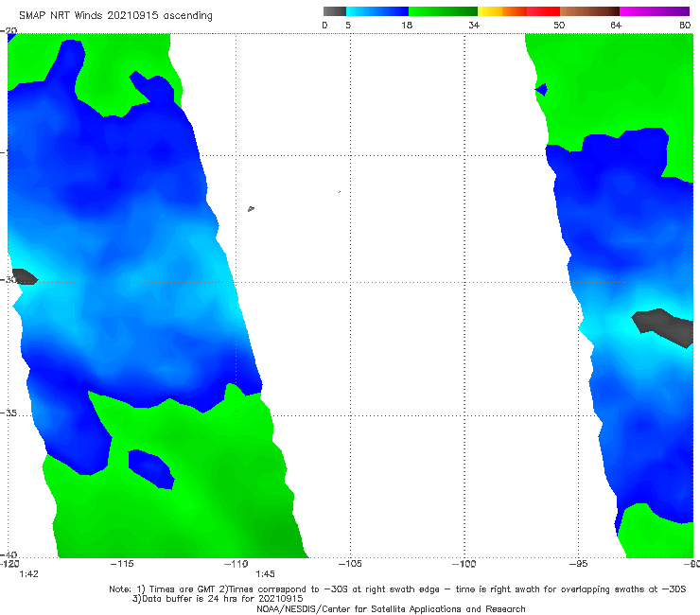Click the swath time '1:42'
Screen dimensions: 700x615
28,574
